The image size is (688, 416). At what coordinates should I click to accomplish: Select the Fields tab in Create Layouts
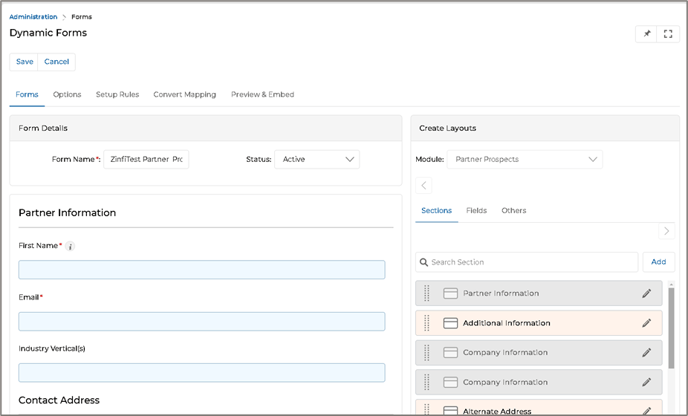click(476, 211)
